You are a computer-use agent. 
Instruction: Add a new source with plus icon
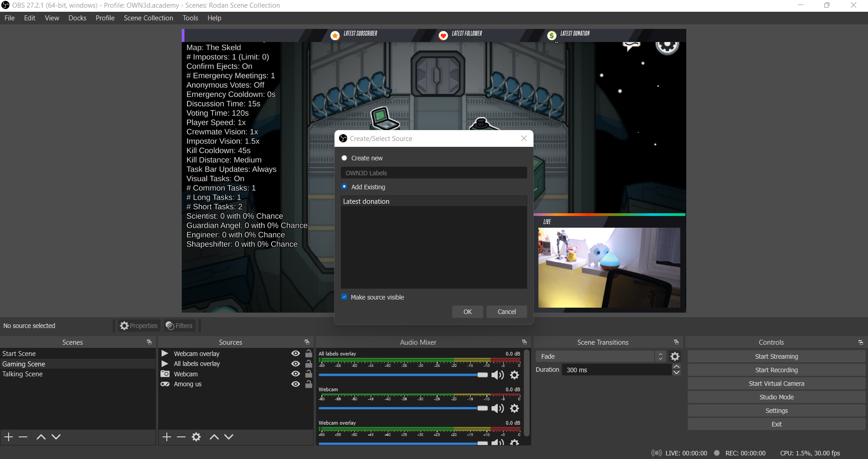[167, 437]
